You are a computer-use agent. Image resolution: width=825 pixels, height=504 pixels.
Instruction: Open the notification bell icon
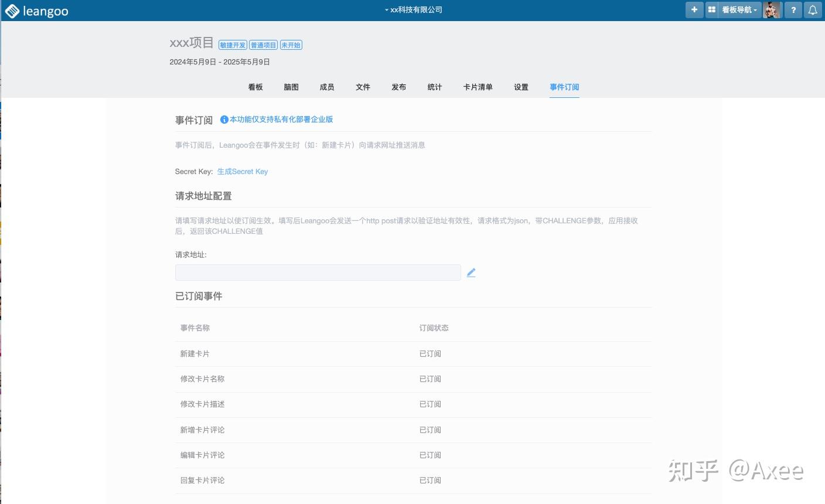813,10
